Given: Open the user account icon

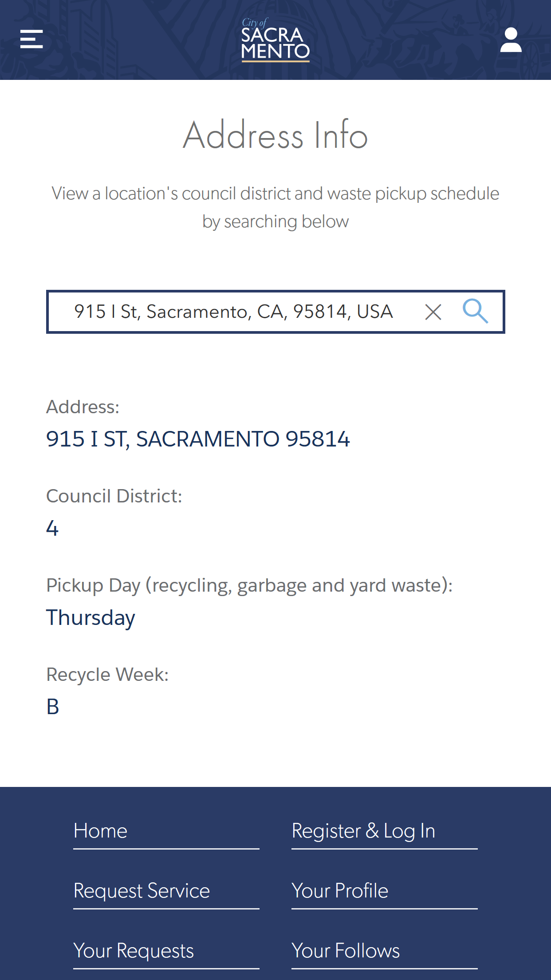Looking at the screenshot, I should (x=511, y=40).
